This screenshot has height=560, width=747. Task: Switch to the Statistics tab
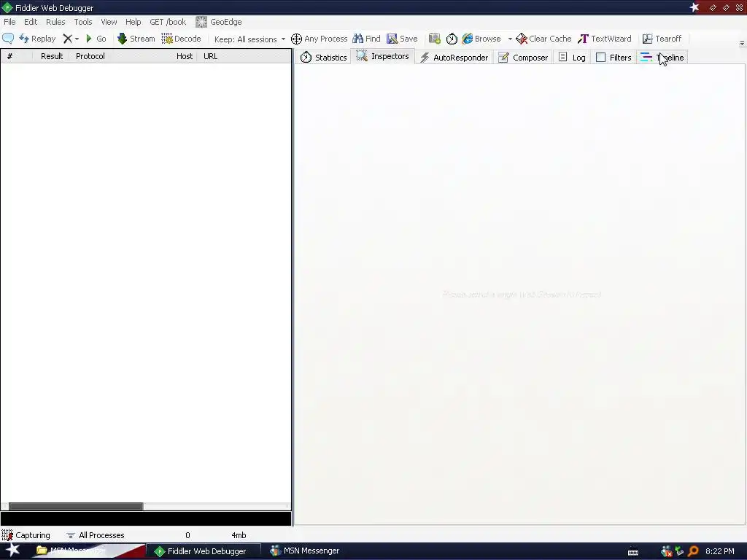323,58
